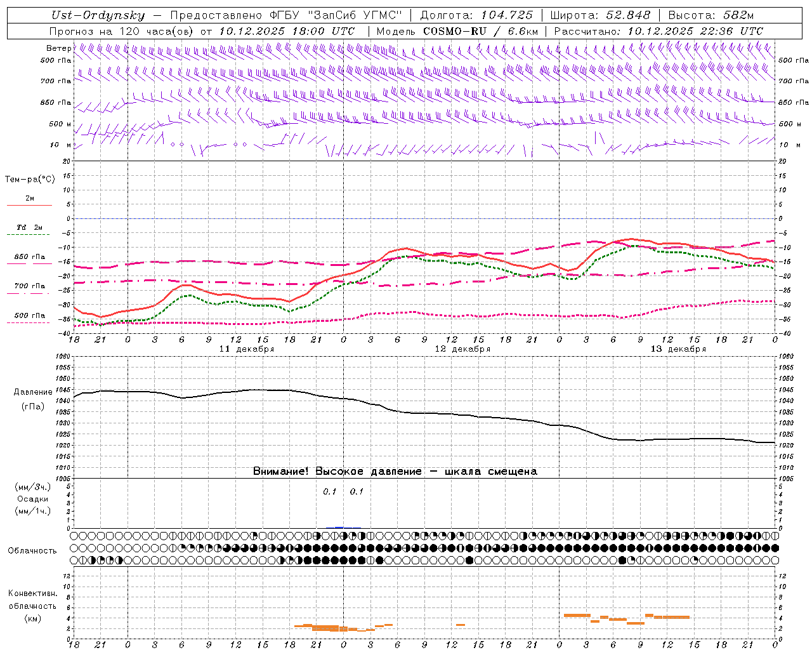The image size is (812, 650).
Task: Click the "Ветер" wind panel label
Action: coord(59,48)
